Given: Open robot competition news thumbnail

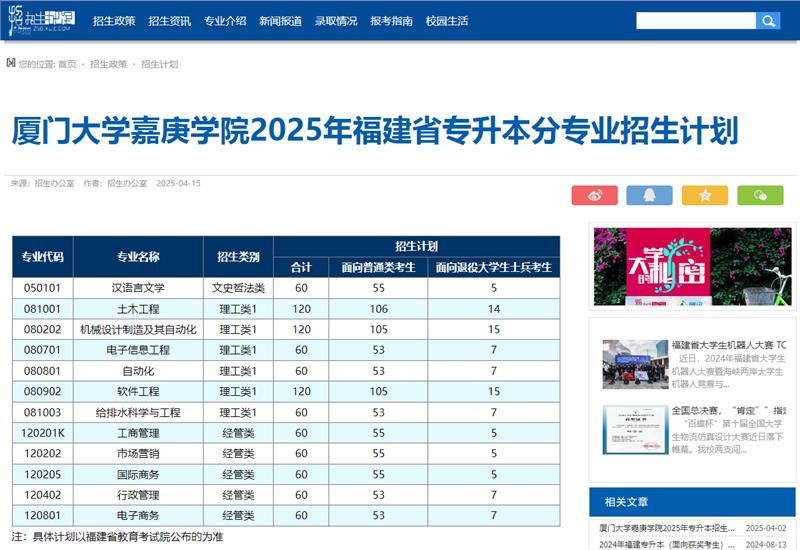Looking at the screenshot, I should pyautogui.click(x=635, y=364).
